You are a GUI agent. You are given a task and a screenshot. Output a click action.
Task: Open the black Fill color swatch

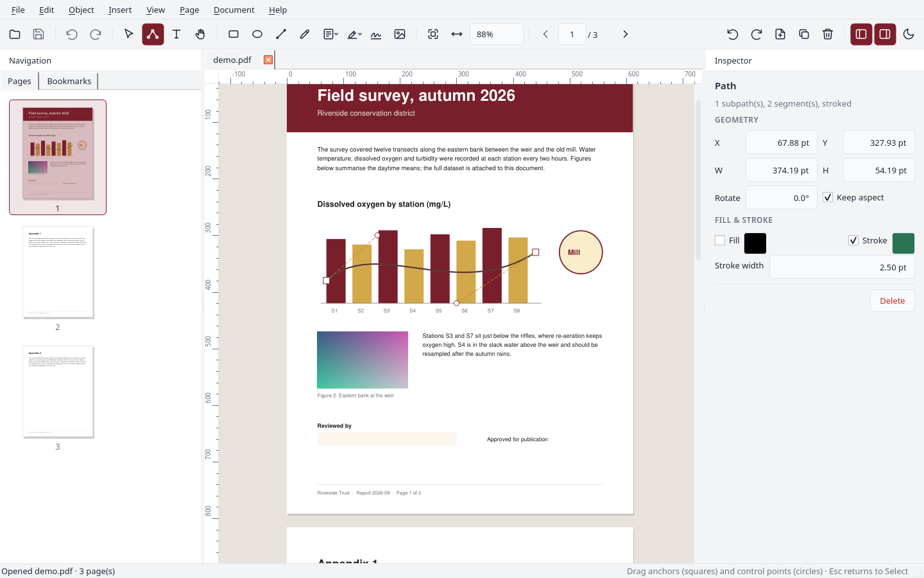pyautogui.click(x=755, y=243)
